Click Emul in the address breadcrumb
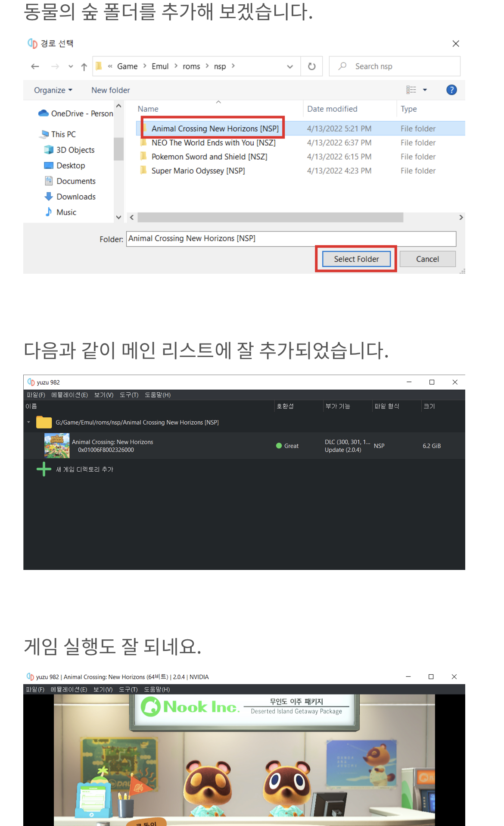504x826 pixels. tap(160, 66)
